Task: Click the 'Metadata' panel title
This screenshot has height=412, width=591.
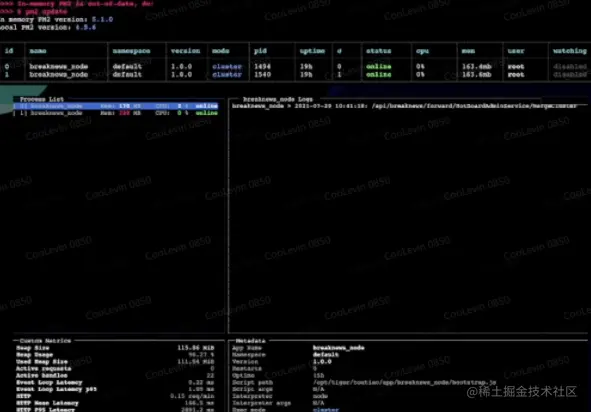Action: pos(250,341)
